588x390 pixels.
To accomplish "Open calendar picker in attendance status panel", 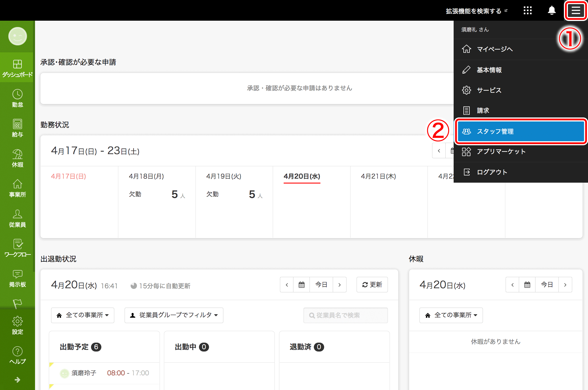I will [x=301, y=285].
